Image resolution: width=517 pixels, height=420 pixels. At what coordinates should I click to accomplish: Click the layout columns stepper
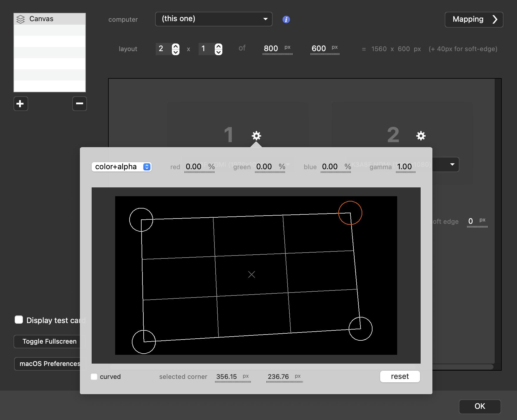[176, 49]
